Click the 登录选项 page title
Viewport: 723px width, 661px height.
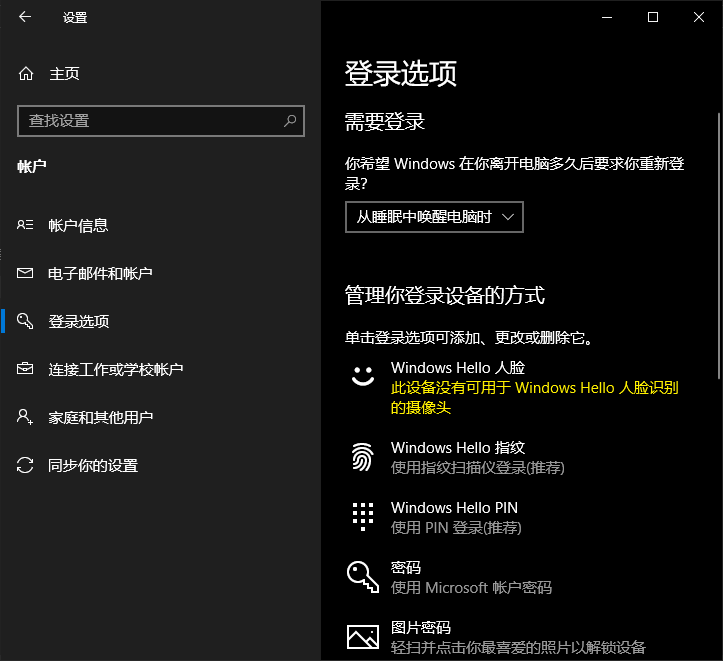tap(401, 73)
